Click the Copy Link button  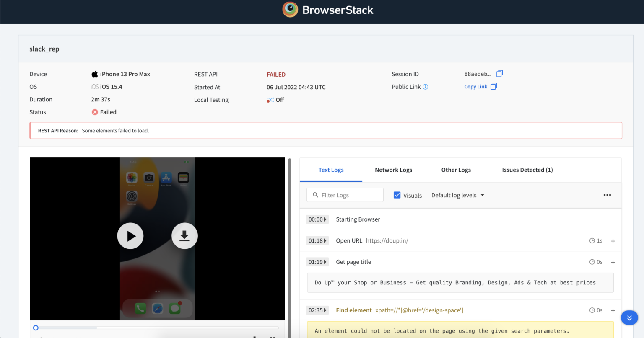tap(475, 86)
